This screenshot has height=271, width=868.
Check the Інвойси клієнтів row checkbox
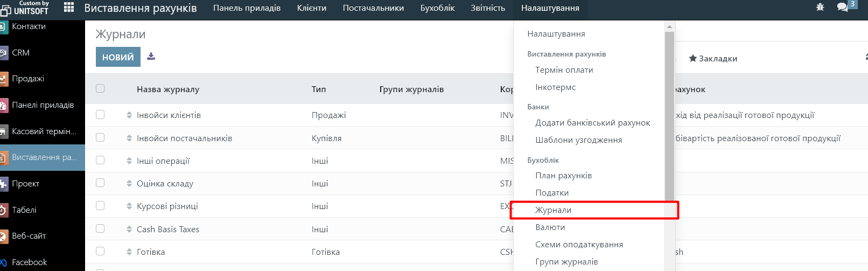(x=100, y=115)
